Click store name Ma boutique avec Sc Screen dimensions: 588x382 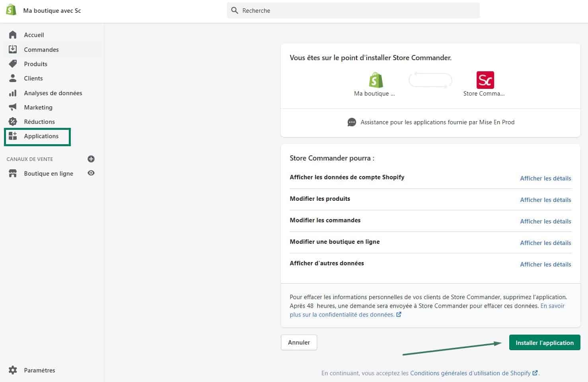pos(52,11)
